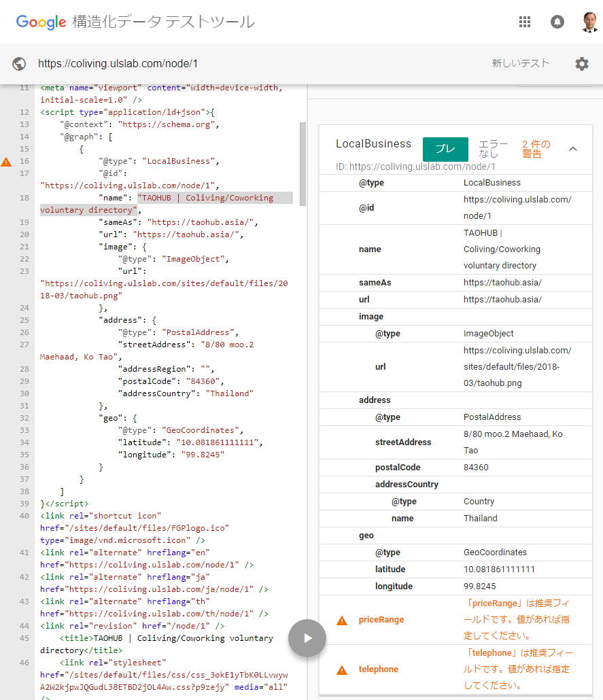
Task: Click the "addressCountry": "Thailand" code line
Action: 186,393
